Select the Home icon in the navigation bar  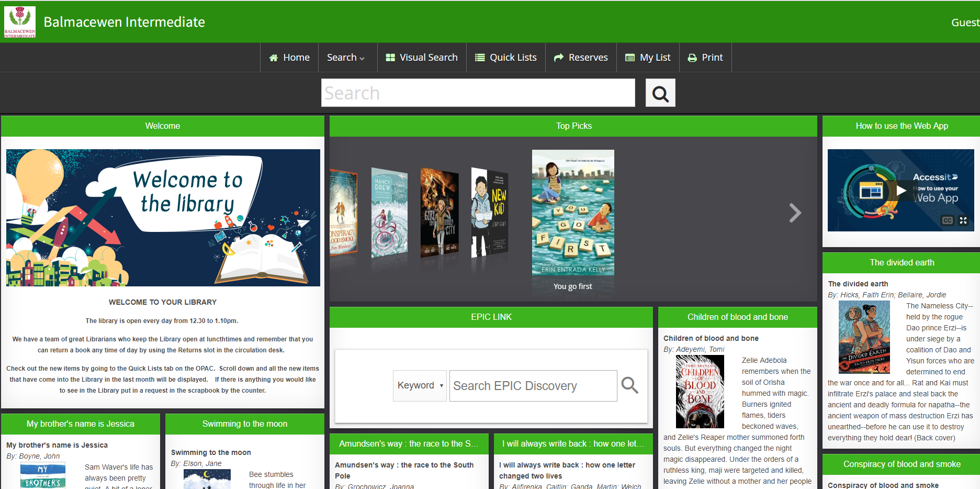(273, 57)
